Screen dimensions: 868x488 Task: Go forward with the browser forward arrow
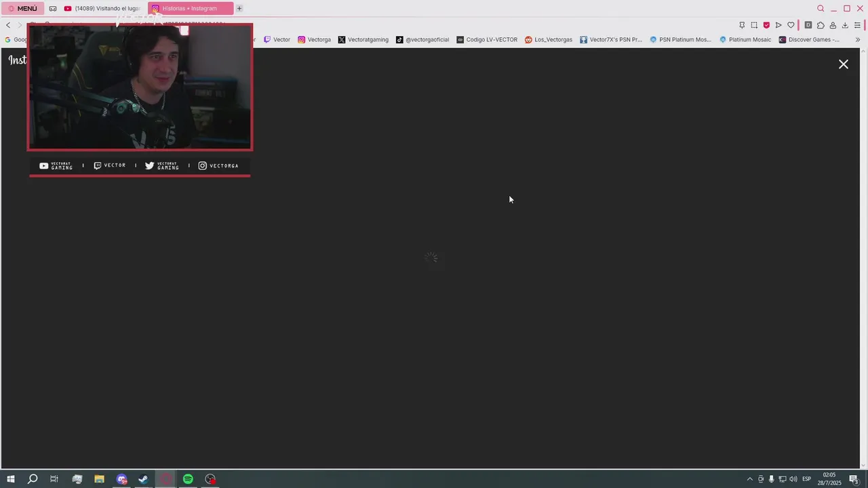(x=20, y=25)
